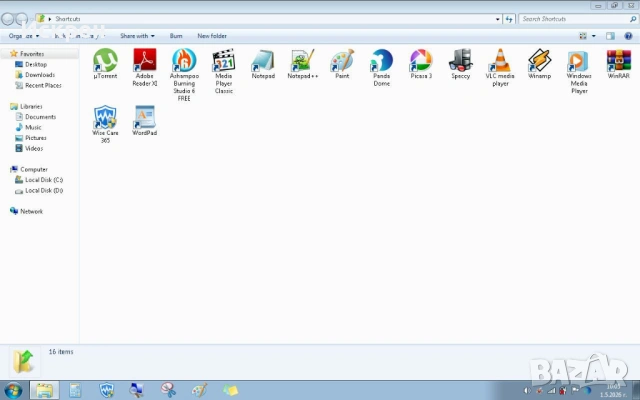This screenshot has width=640, height=400.
Task: Click Windows Explorer taskbar button
Action: click(44, 390)
